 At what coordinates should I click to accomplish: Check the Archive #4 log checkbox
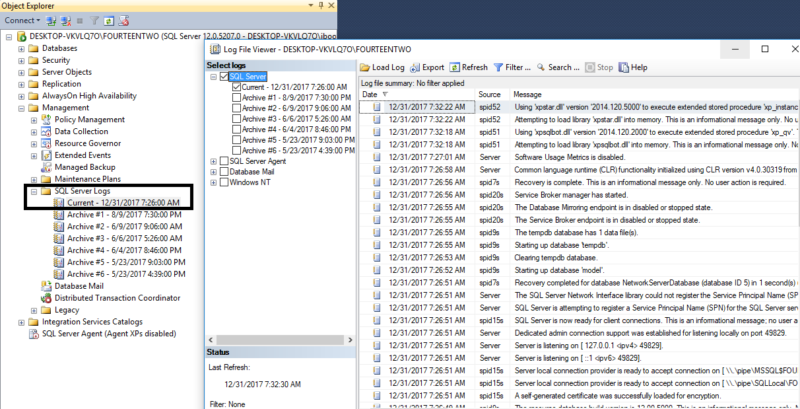point(236,130)
